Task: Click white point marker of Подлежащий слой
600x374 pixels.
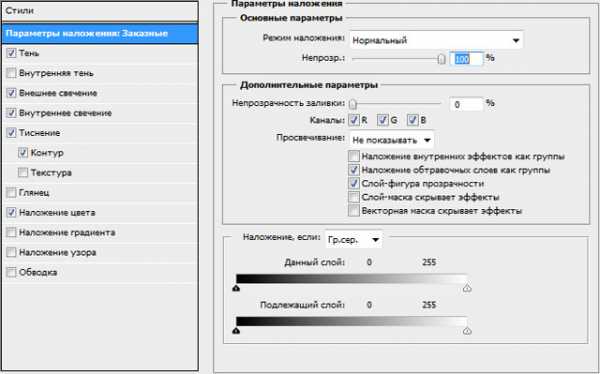Action: (467, 330)
